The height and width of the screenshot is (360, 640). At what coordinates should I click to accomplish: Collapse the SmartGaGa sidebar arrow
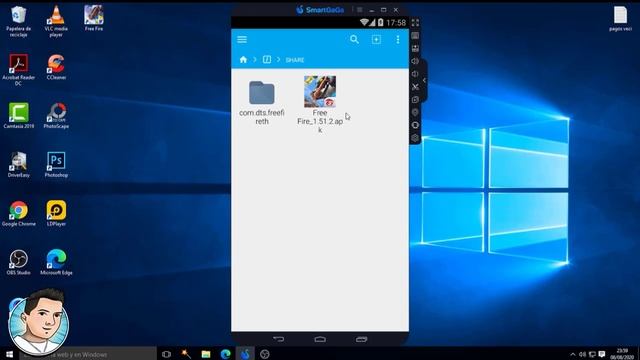[x=424, y=80]
